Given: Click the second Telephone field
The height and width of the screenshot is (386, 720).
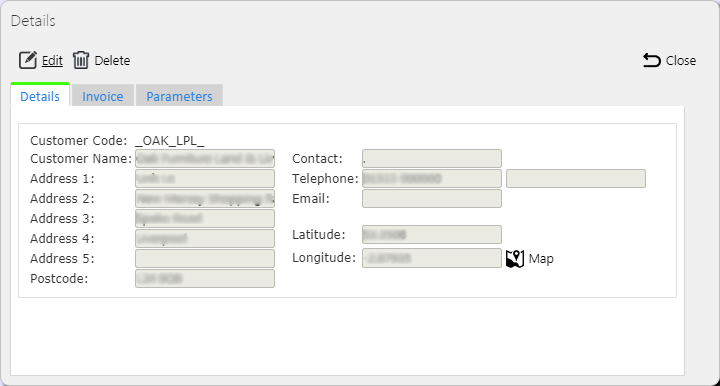Looking at the screenshot, I should pyautogui.click(x=576, y=179).
